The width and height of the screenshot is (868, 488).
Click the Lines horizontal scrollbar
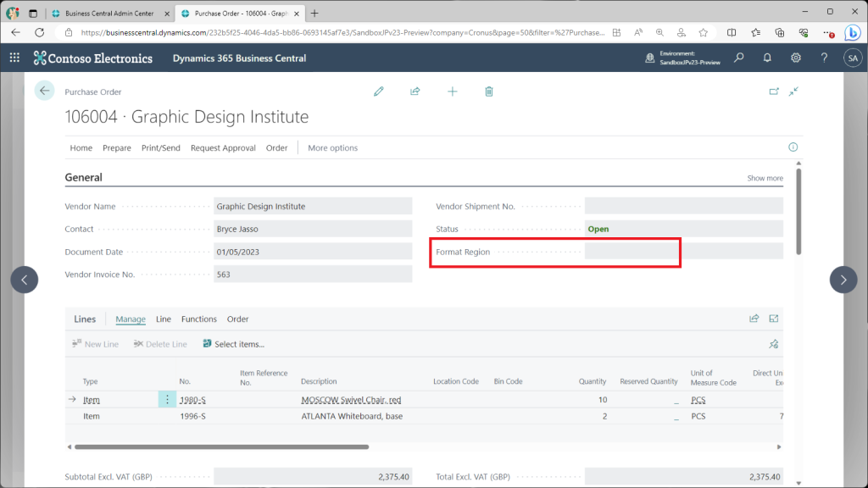point(221,446)
